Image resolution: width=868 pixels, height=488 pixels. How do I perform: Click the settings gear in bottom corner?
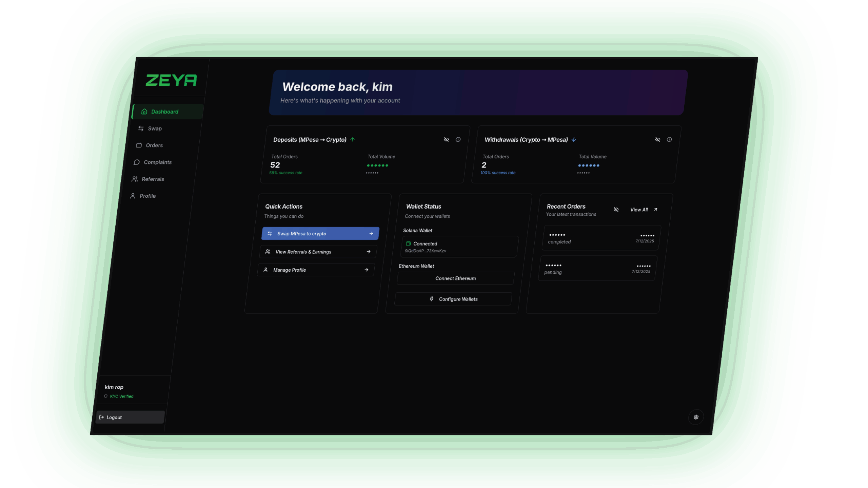(x=696, y=417)
